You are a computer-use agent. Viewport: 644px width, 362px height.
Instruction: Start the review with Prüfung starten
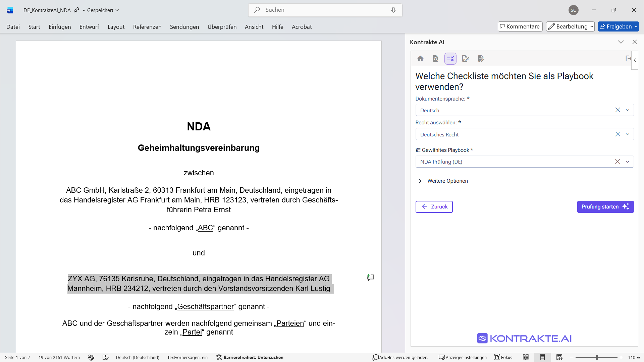pyautogui.click(x=605, y=207)
